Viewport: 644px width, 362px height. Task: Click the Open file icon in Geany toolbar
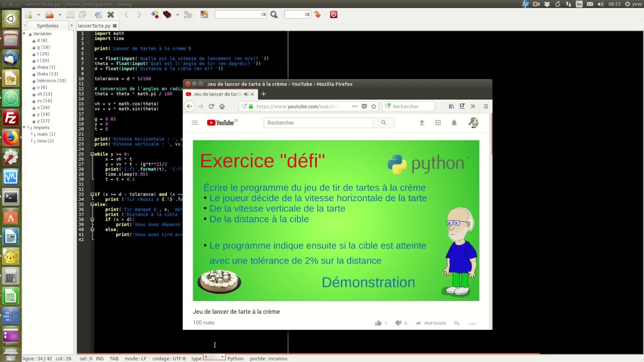(x=49, y=15)
